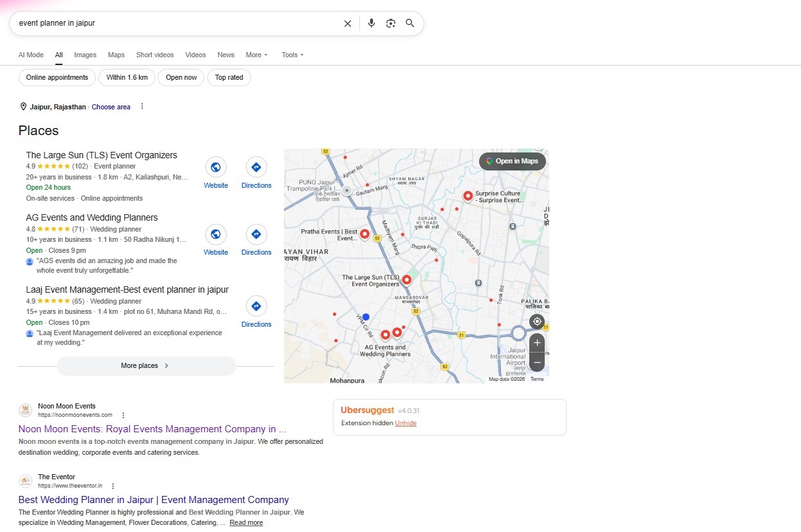Get Directions icon for Laaj Event Management
Viewport: 801px width, 532px height.
pos(256,306)
